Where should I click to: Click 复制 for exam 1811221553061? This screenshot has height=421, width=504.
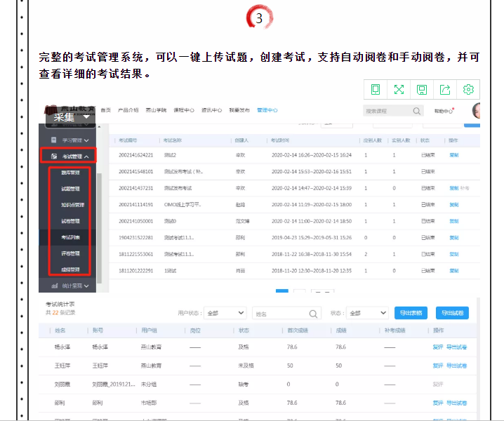click(x=454, y=254)
